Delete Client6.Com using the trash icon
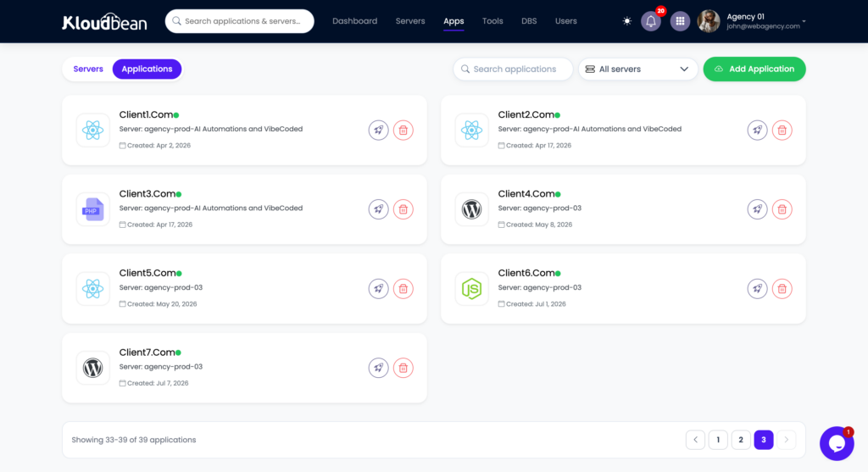The image size is (868, 472). pos(782,288)
